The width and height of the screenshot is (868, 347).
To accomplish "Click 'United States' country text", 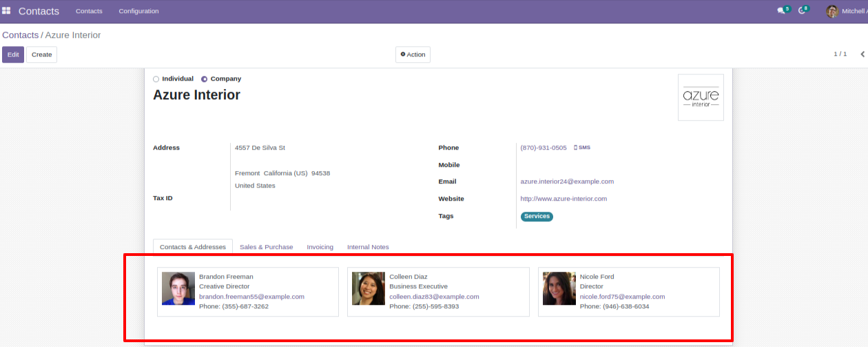I will click(255, 186).
